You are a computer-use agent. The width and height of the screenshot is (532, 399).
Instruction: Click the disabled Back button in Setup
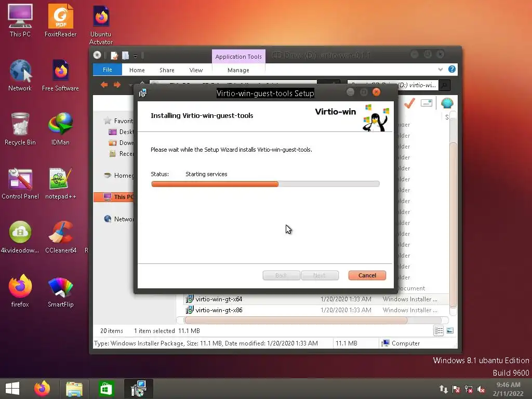coord(281,275)
